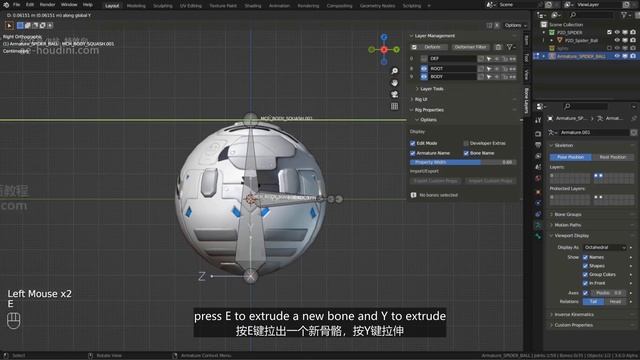Set Relations to Head

615,302
